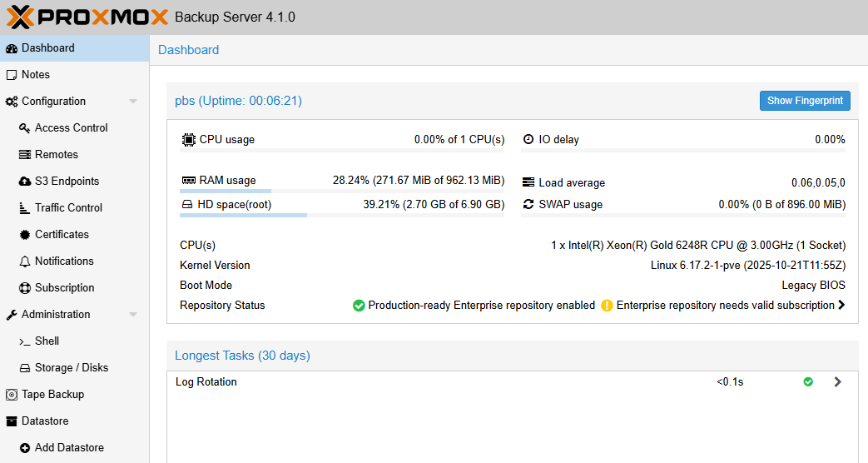
Task: Collapse the Administration section arrow
Action: click(133, 315)
